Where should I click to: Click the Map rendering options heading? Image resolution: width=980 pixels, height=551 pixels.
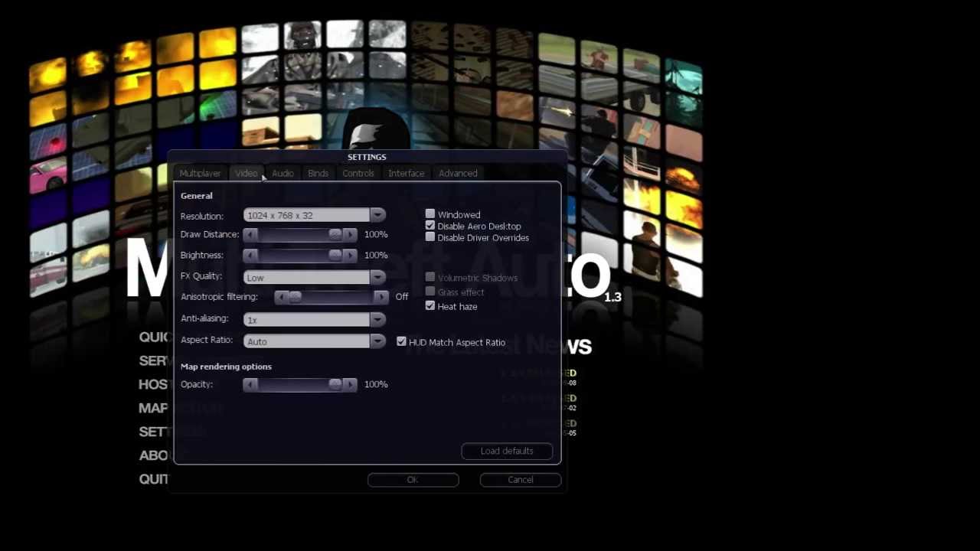[226, 367]
